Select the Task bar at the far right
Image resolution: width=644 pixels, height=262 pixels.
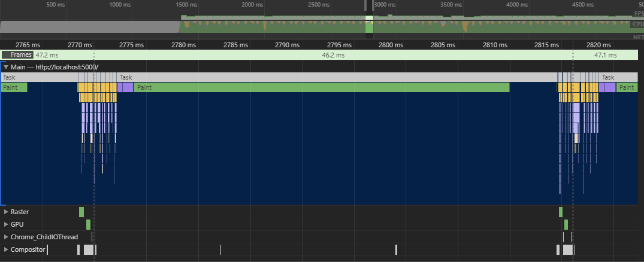tap(618, 77)
